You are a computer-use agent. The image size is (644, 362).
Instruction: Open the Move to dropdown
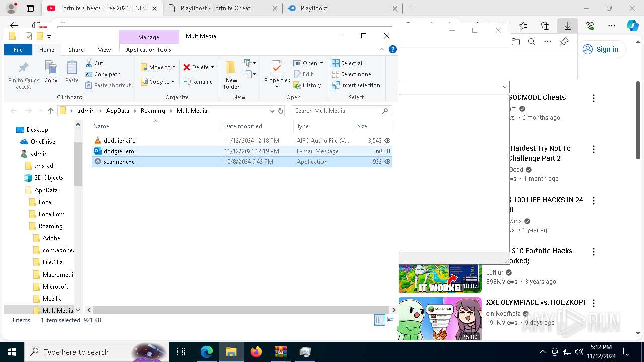158,67
